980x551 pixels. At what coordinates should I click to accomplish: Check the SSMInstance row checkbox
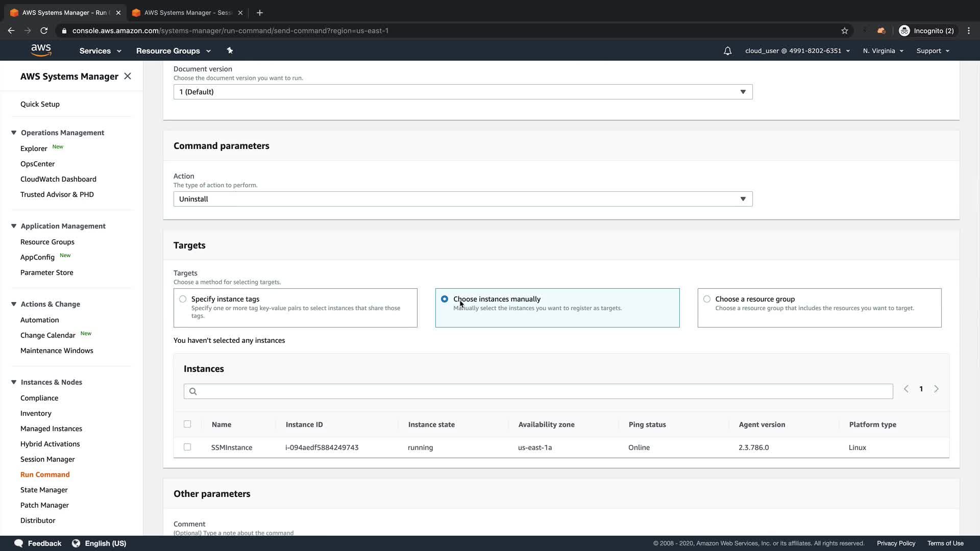tap(187, 447)
